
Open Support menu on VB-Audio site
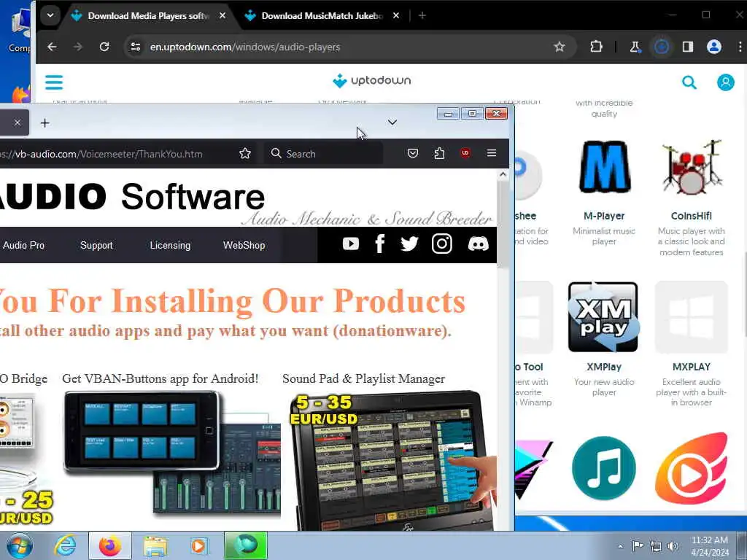tap(96, 245)
